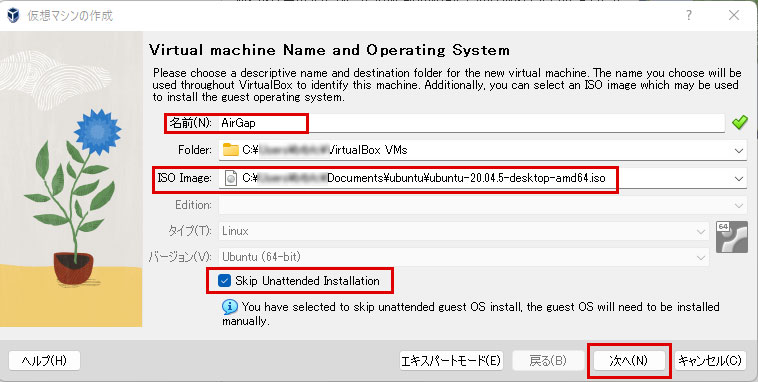
Task: Click the タイプ(T) label
Action: [x=190, y=231]
